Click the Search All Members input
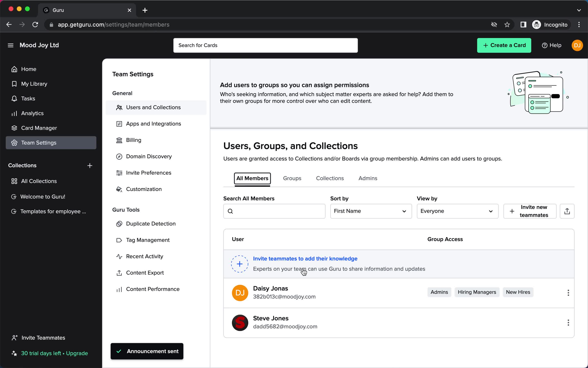This screenshot has width=588, height=368. [274, 211]
